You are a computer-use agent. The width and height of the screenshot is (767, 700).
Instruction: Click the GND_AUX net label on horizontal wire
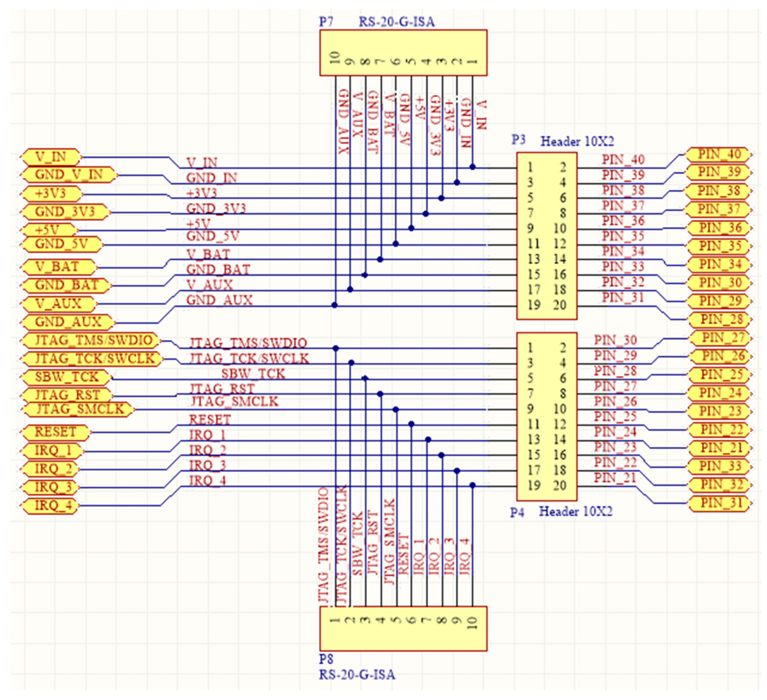click(220, 300)
